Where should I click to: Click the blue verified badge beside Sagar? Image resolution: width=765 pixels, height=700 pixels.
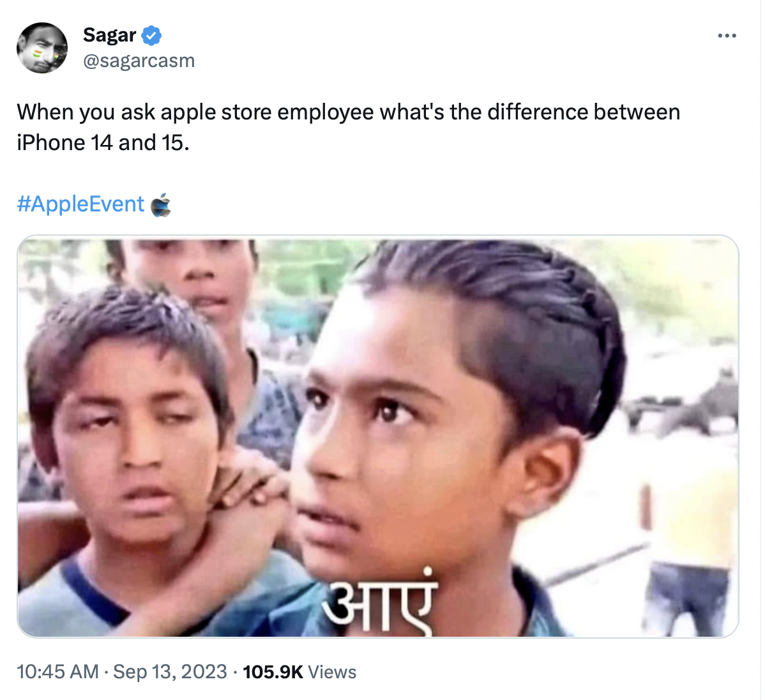(x=151, y=36)
